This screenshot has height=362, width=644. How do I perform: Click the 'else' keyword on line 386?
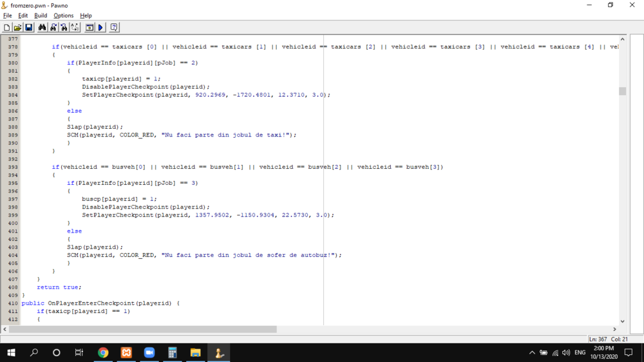click(x=74, y=111)
